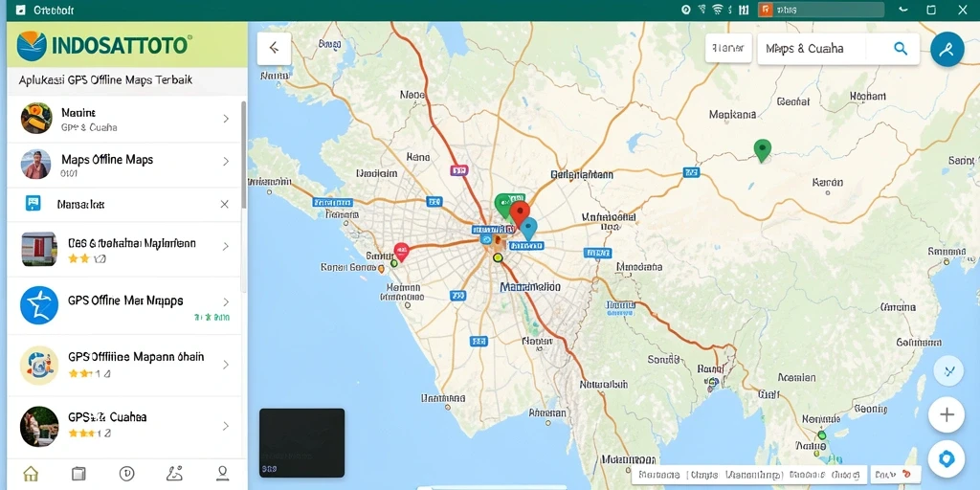Click the small green dot marker near Noniude
The height and width of the screenshot is (490, 980).
click(821, 434)
